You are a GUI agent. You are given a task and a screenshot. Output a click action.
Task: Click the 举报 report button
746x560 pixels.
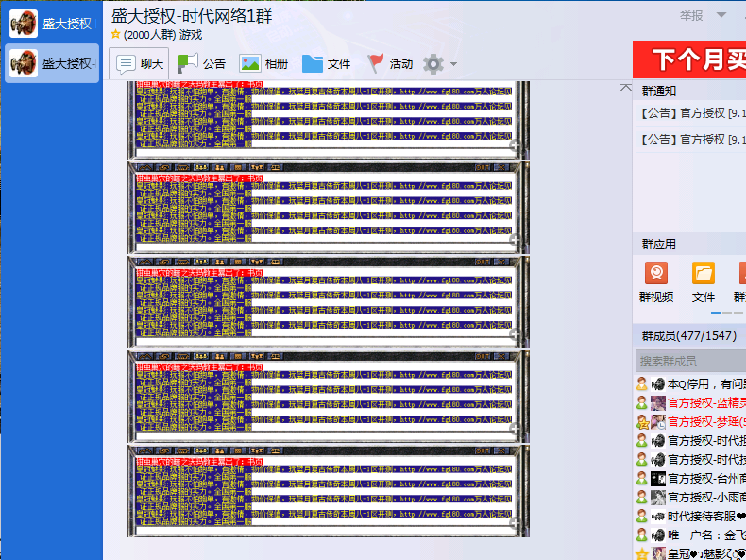[x=691, y=15]
